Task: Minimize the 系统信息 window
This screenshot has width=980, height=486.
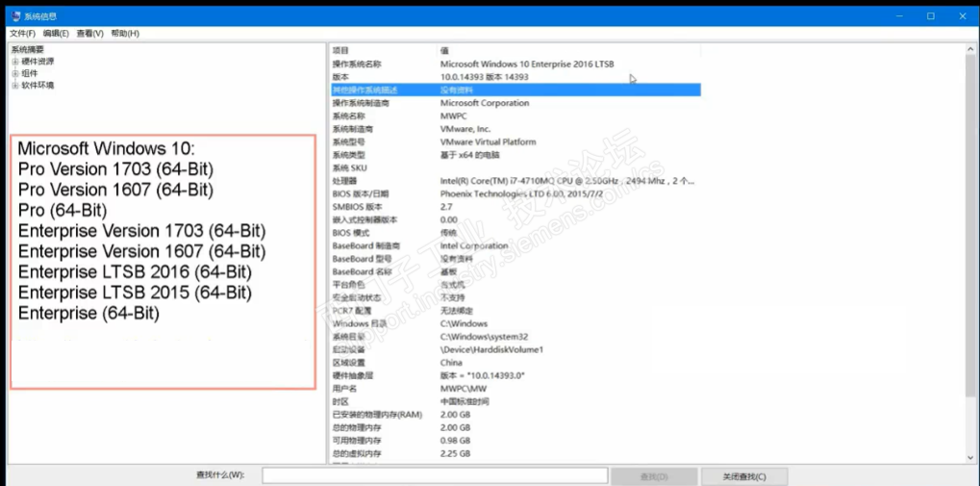Action: point(898,16)
